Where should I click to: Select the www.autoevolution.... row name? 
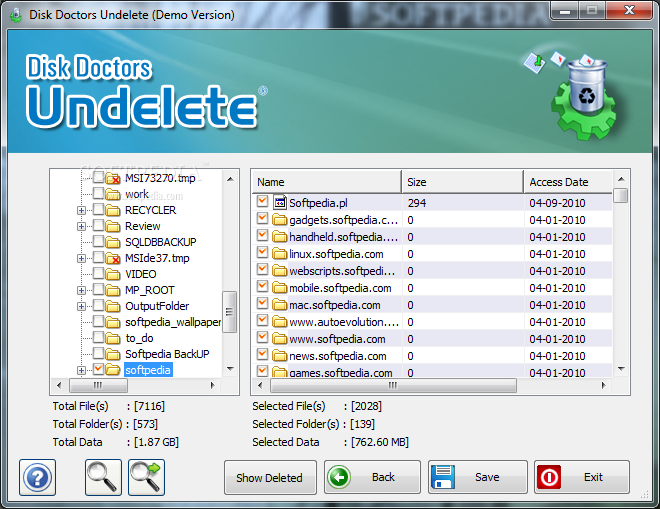click(344, 322)
